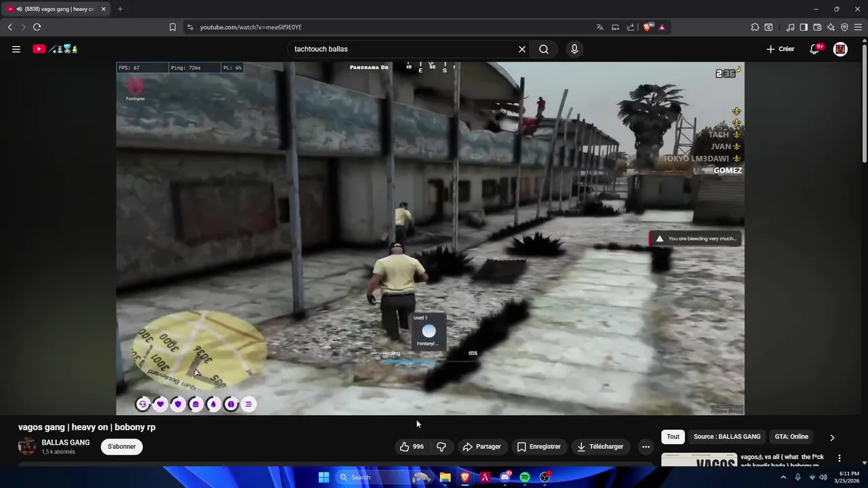
Task: Select the Source : BALLAS GANG chip
Action: point(727,436)
